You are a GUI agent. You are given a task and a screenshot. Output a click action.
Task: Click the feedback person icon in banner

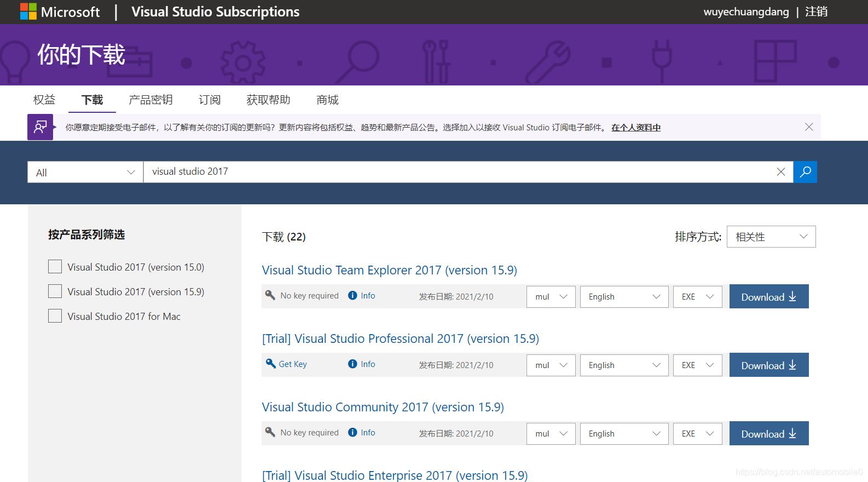tap(40, 127)
